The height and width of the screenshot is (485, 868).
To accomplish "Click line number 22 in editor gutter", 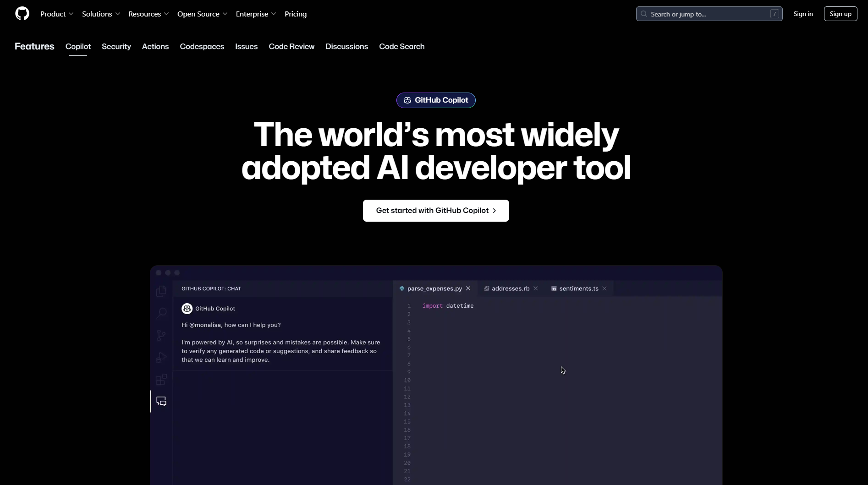I will point(407,480).
